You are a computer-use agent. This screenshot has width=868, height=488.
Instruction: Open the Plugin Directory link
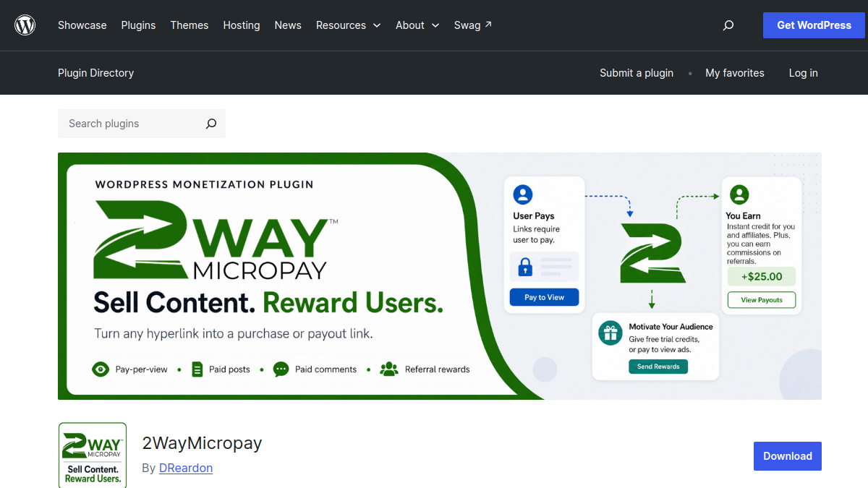[x=96, y=73]
